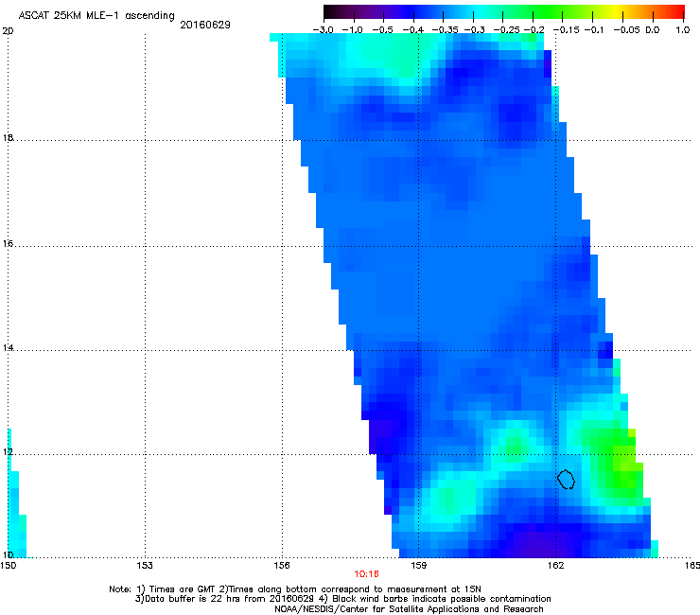Click the longitude label 162
Viewport: 700px width, 615px height.
555,566
